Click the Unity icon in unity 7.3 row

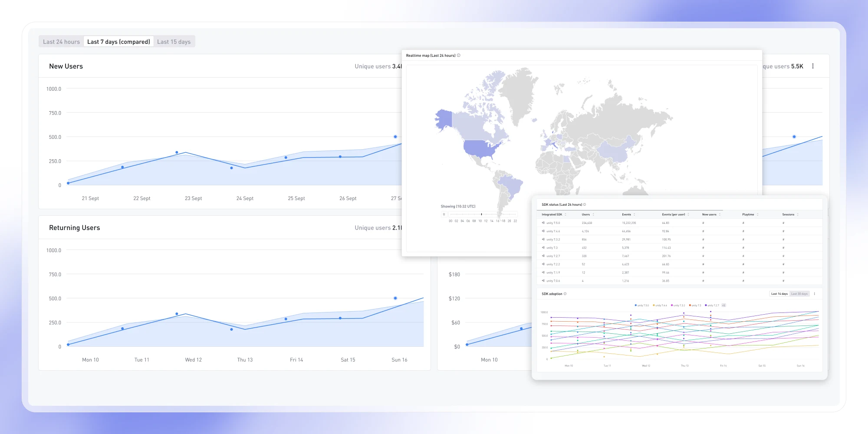tap(543, 247)
